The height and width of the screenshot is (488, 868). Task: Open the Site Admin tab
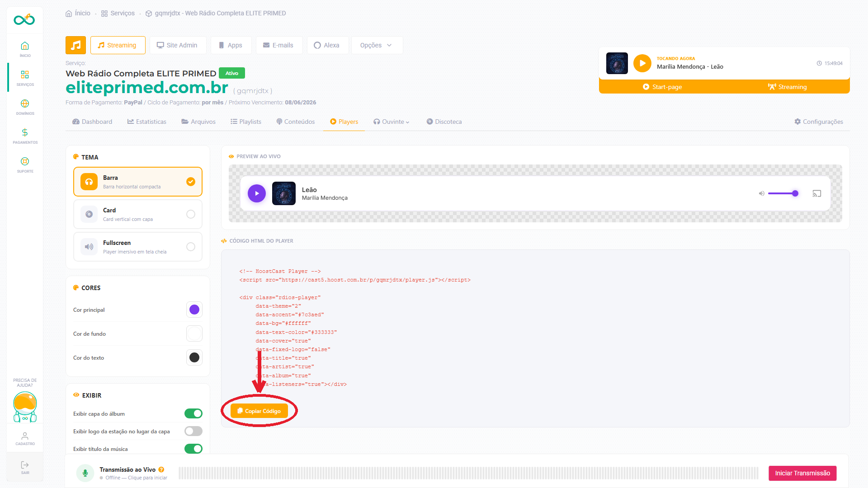pos(178,45)
